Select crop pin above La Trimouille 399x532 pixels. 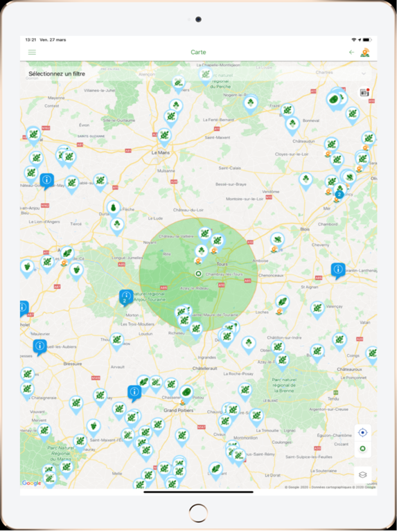pyautogui.click(x=256, y=416)
